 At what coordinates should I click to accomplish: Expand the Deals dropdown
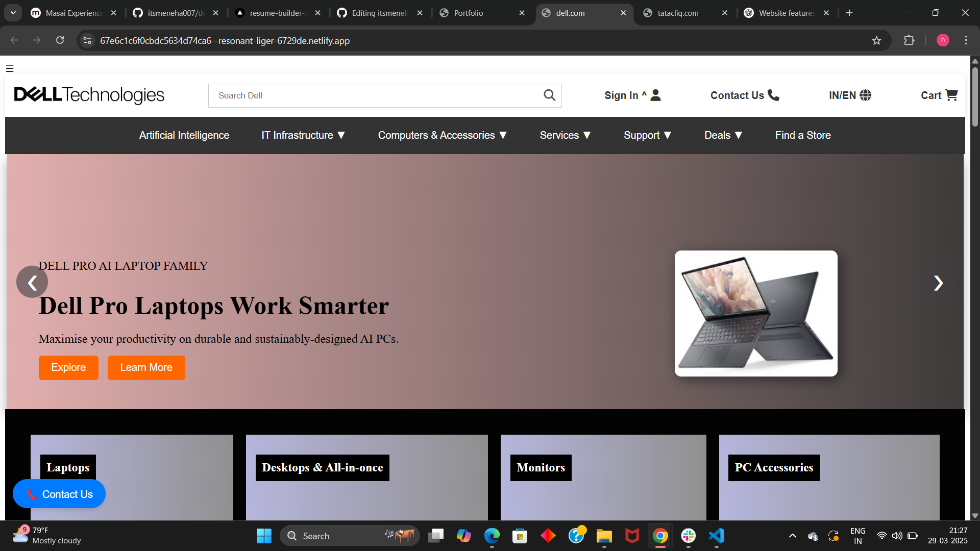[x=723, y=135]
